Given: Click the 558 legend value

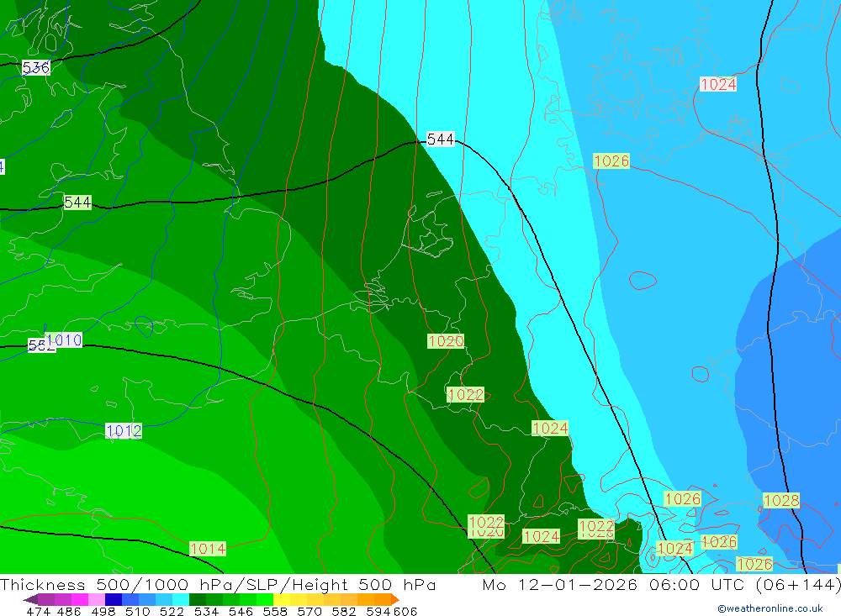Looking at the screenshot, I should click(275, 611).
